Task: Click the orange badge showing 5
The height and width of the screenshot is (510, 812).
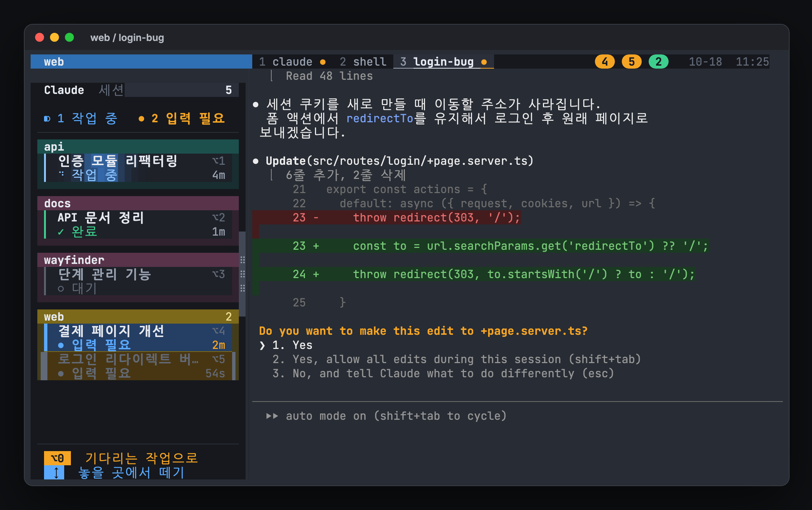Action: [631, 62]
